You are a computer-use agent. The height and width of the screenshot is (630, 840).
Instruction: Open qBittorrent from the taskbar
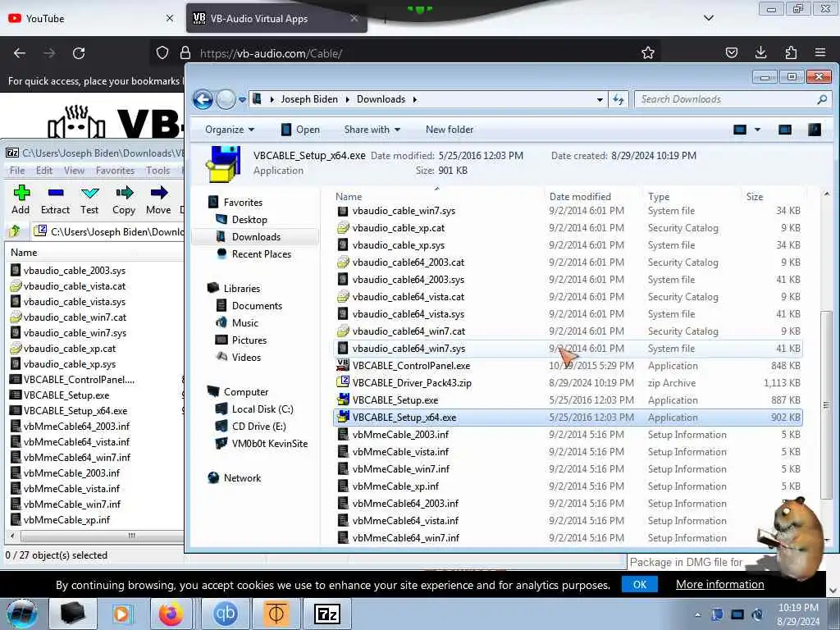coord(225,614)
